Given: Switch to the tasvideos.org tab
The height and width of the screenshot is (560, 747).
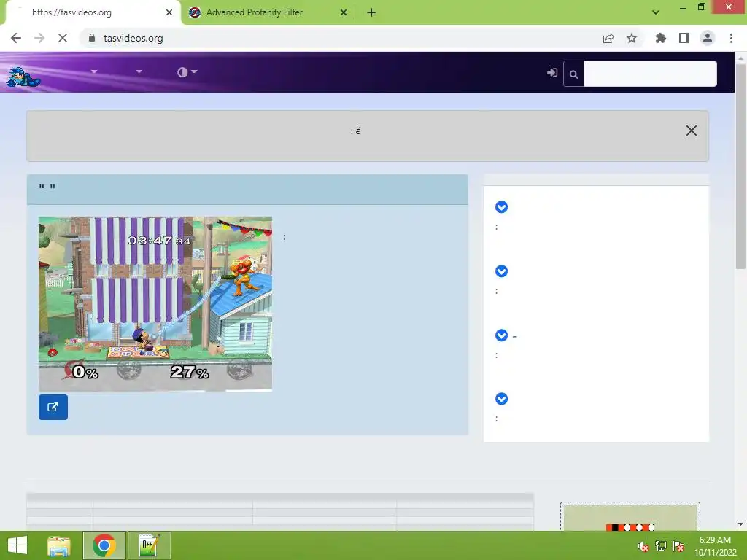Looking at the screenshot, I should point(93,12).
